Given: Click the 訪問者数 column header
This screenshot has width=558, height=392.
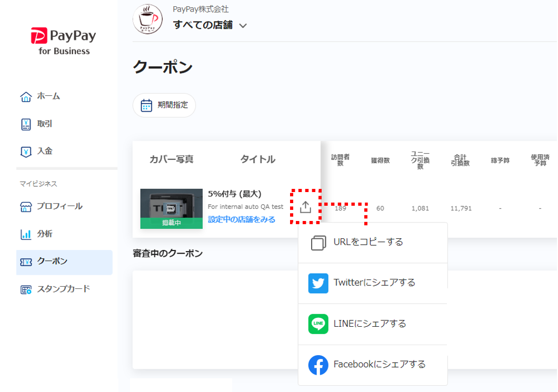Looking at the screenshot, I should point(340,160).
